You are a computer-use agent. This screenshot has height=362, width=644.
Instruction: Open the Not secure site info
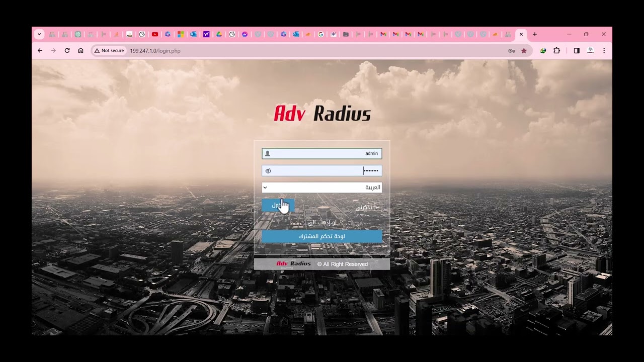(109, 50)
